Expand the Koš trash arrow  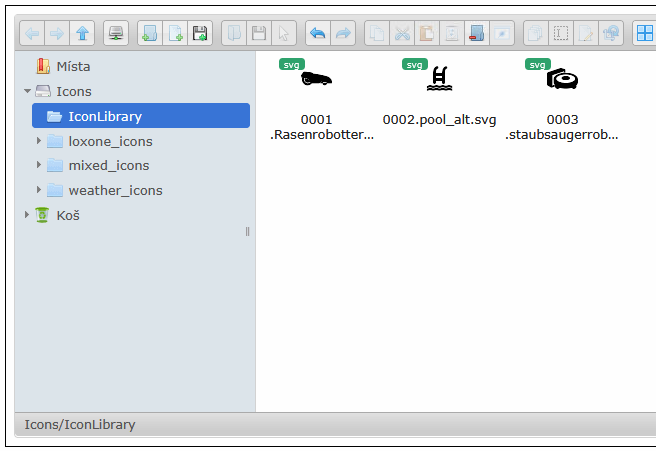[x=27, y=215]
